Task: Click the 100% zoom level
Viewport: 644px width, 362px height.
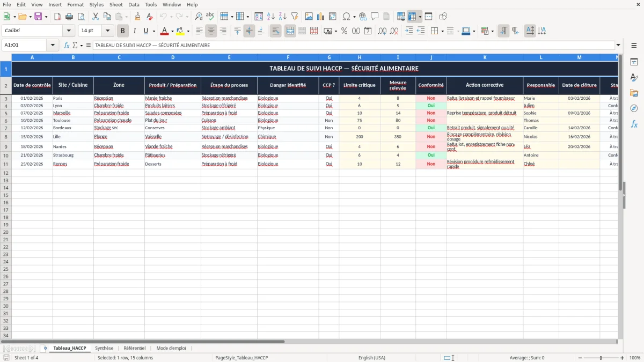Action: pos(635,358)
